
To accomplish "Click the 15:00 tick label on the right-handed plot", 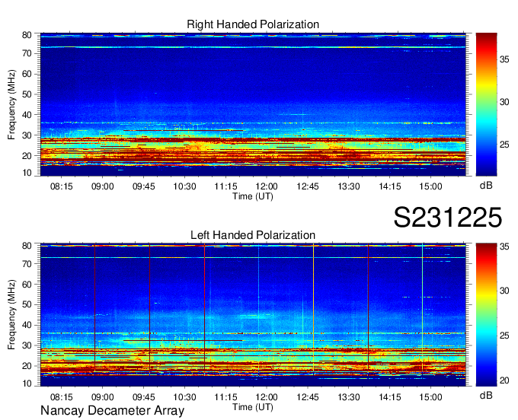I will click(431, 186).
